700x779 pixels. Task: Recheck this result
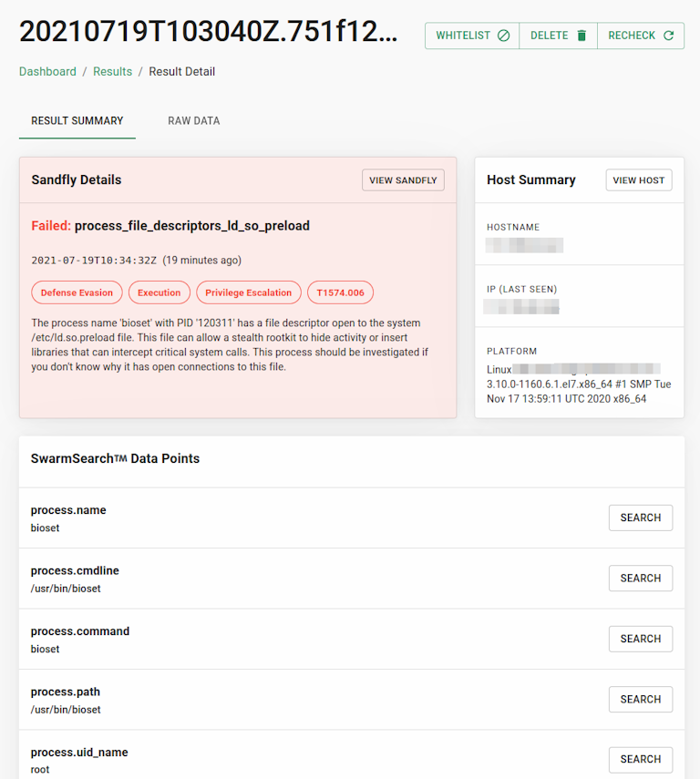click(x=641, y=36)
